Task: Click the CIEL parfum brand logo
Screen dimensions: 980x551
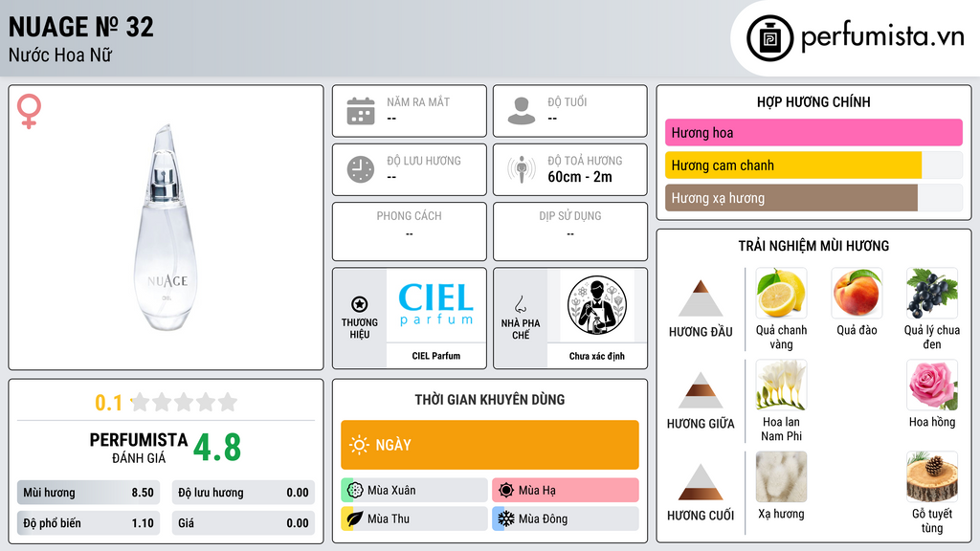Action: (435, 304)
